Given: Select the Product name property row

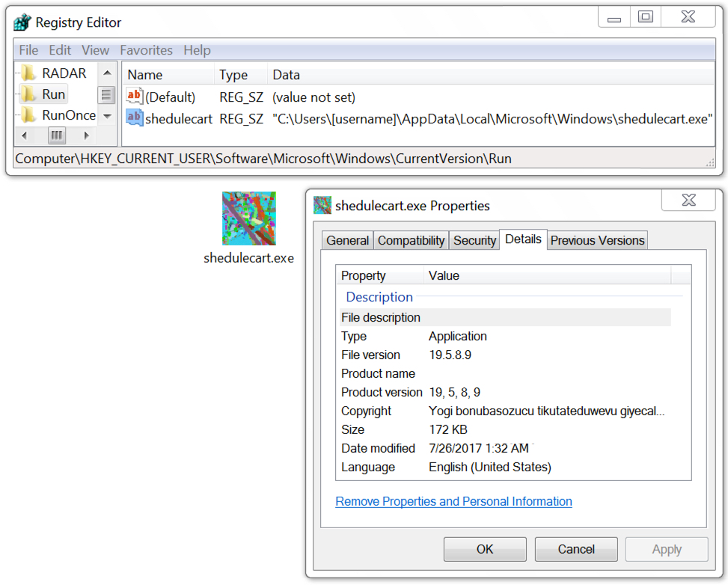Looking at the screenshot, I should pyautogui.click(x=505, y=373).
